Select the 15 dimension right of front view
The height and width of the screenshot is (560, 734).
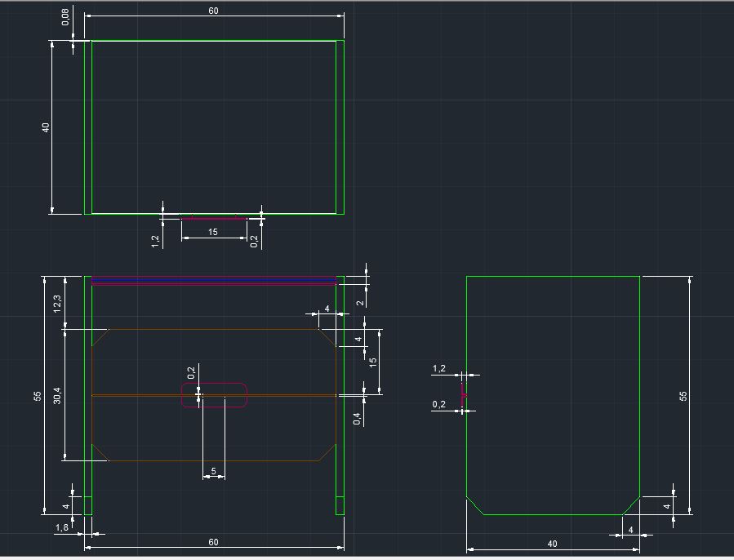(372, 362)
